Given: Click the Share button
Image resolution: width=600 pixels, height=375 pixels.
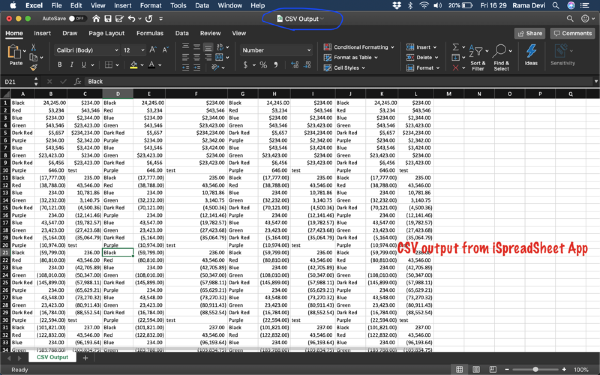Looking at the screenshot, I should click(x=530, y=33).
